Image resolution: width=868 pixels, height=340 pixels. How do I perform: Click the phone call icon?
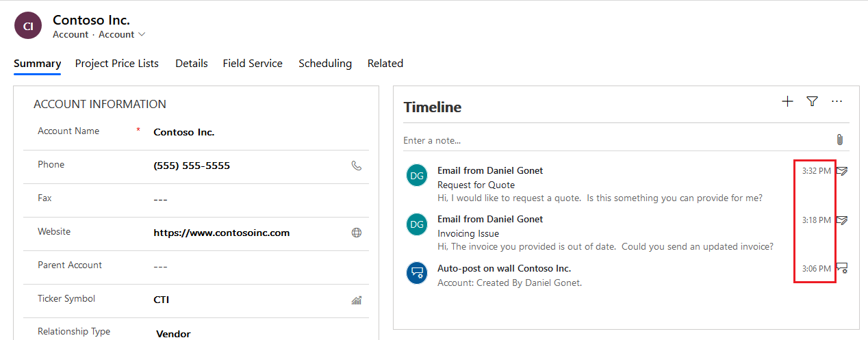point(356,166)
